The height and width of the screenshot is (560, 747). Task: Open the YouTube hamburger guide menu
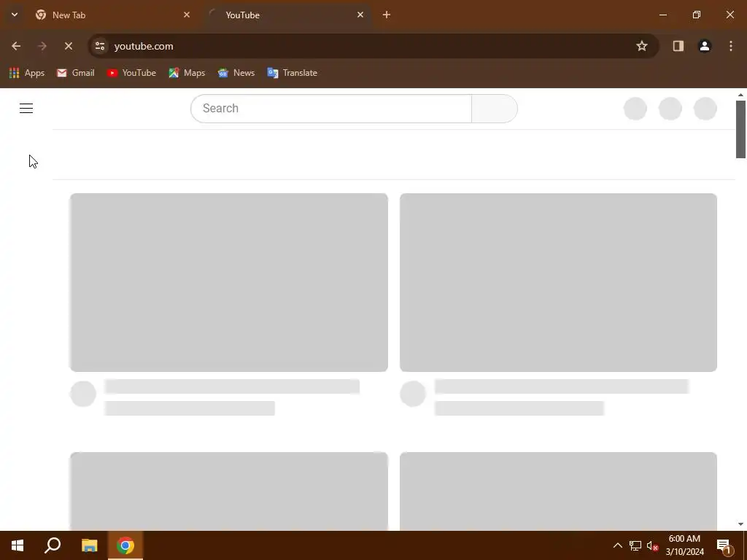point(26,109)
